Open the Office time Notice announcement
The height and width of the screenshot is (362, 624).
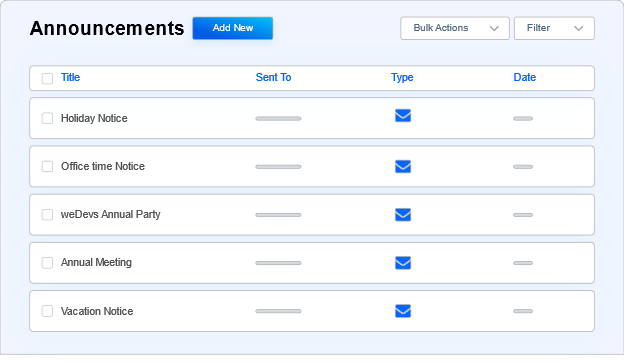click(103, 166)
